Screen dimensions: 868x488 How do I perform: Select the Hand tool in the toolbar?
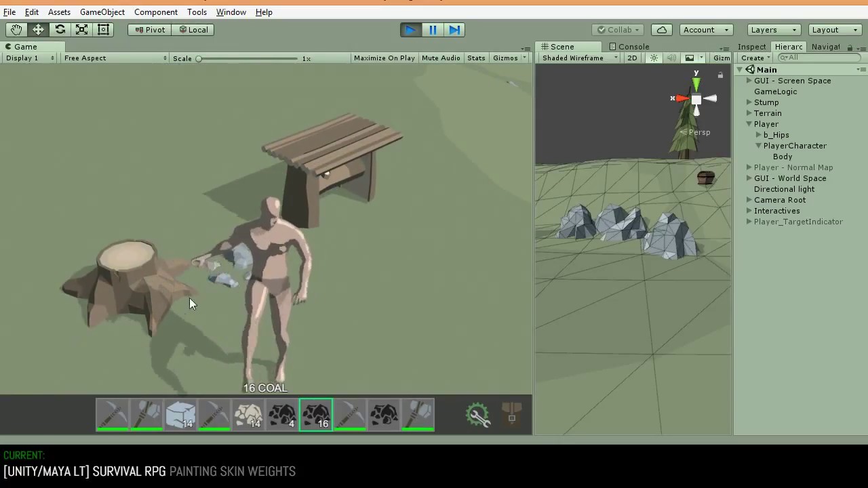pyautogui.click(x=16, y=29)
